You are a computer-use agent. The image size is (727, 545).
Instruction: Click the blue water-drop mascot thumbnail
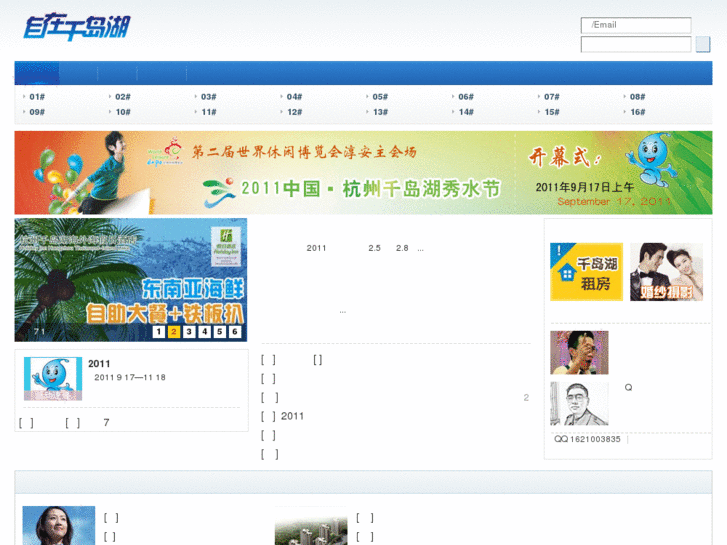[x=53, y=378]
